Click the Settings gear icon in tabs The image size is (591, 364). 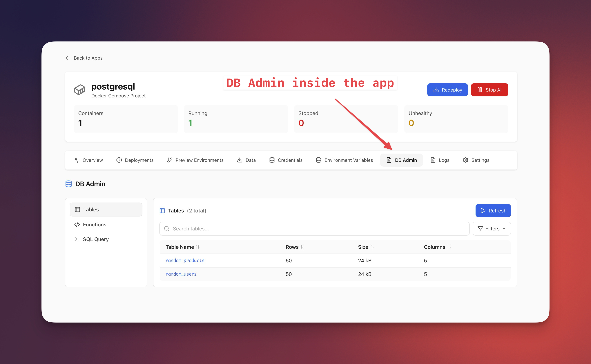click(x=465, y=160)
